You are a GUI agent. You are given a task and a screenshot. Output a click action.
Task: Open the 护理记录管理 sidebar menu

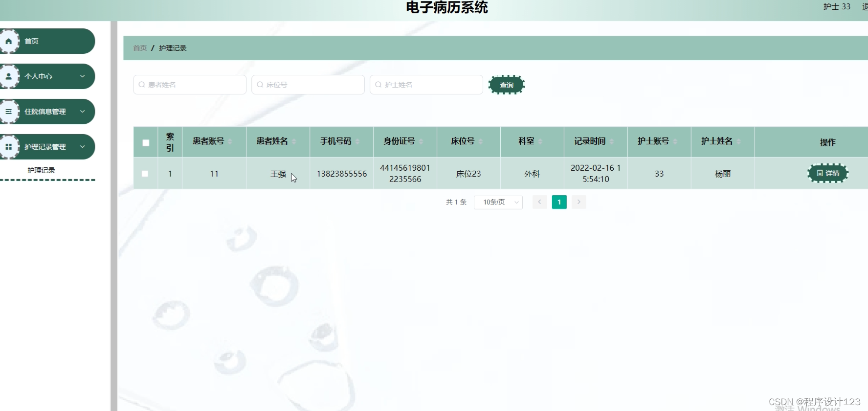47,147
